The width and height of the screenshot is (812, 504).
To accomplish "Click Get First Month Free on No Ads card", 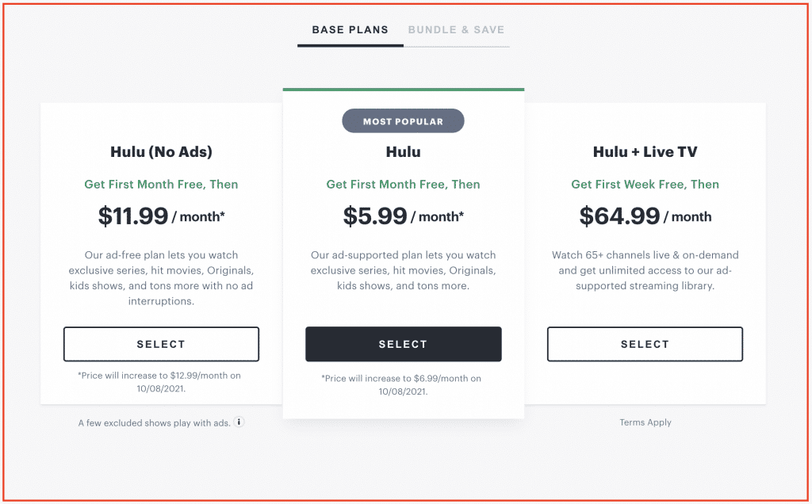I will tap(161, 184).
